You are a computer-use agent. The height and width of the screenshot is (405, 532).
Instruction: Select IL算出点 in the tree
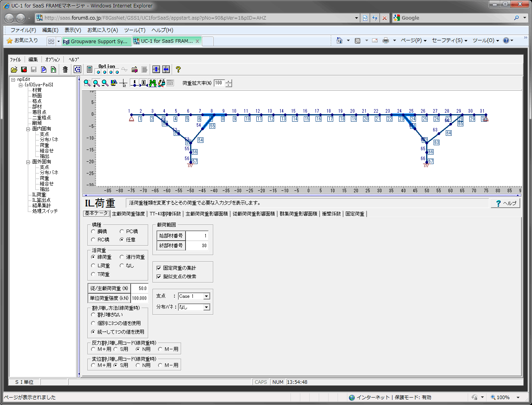[42, 200]
